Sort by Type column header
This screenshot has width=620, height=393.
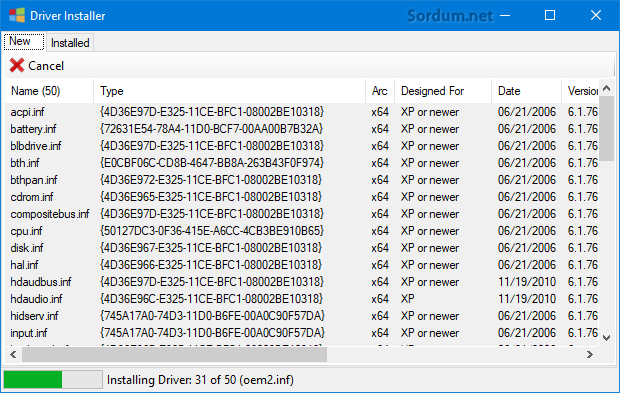click(229, 91)
